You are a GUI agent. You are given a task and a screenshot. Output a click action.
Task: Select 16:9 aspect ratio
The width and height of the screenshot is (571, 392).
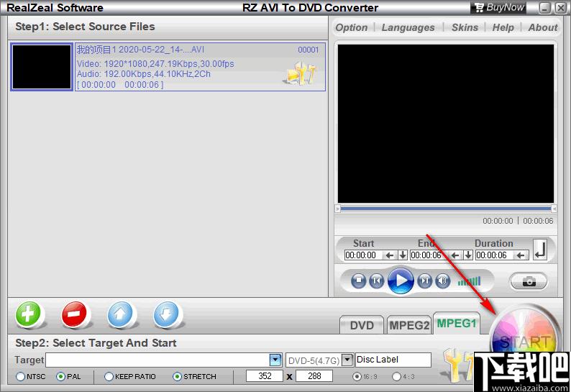click(357, 376)
